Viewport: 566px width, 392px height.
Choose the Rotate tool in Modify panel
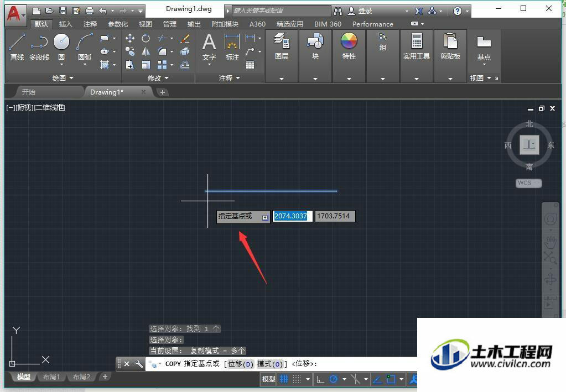146,38
